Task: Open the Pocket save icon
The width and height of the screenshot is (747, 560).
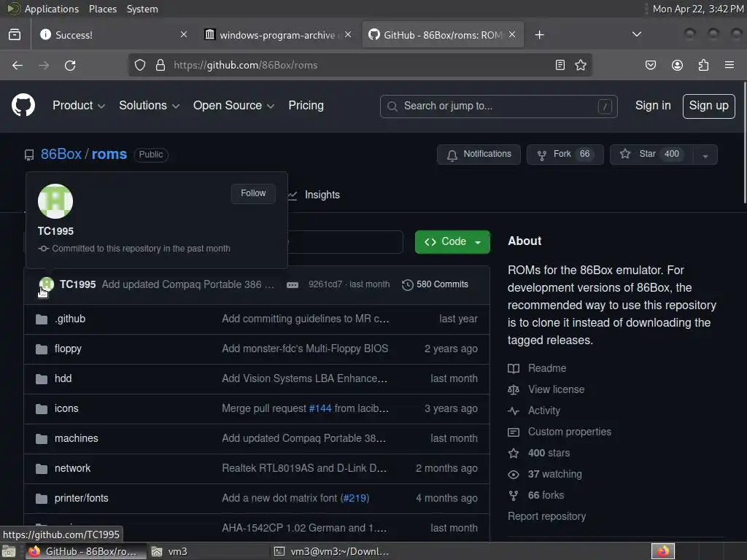Action: tap(651, 65)
